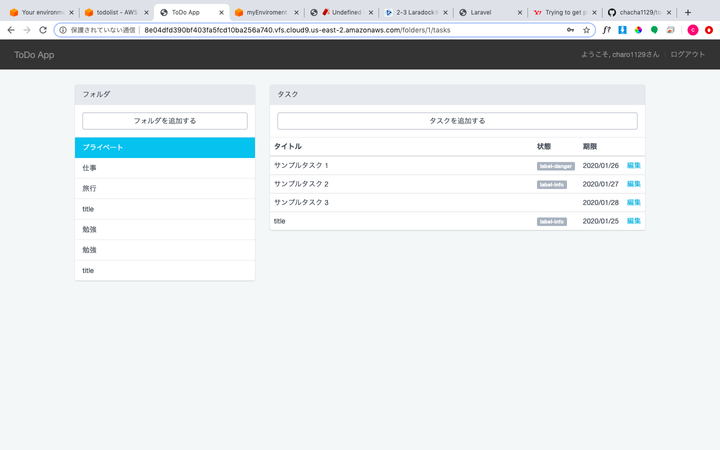The width and height of the screenshot is (720, 450).
Task: Select the first title folder below 旅行
Action: [165, 209]
